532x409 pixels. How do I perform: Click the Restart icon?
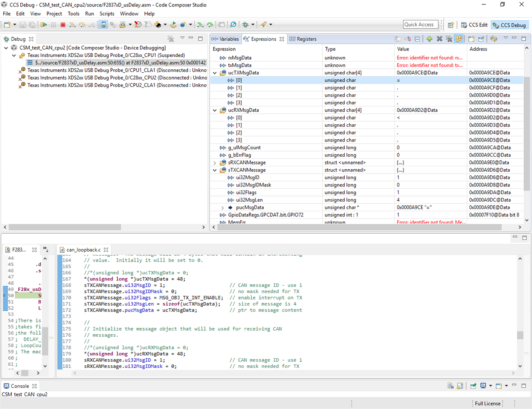click(x=173, y=25)
